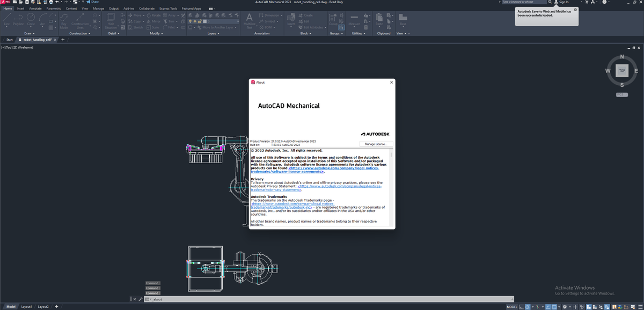This screenshot has height=310, width=644.
Task: Click the Paste clipboard button
Action: click(x=379, y=20)
